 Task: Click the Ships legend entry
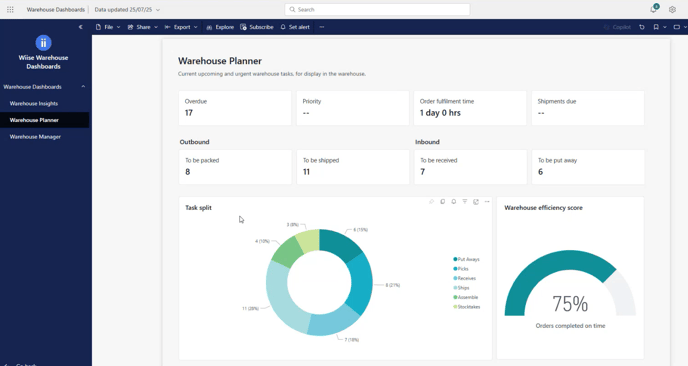pyautogui.click(x=461, y=288)
